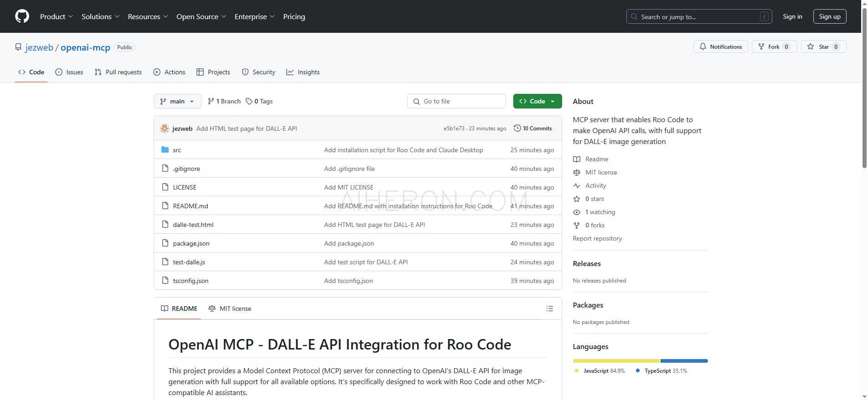868x401 pixels.
Task: Click the test-dalle.js file icon
Action: pyautogui.click(x=165, y=262)
